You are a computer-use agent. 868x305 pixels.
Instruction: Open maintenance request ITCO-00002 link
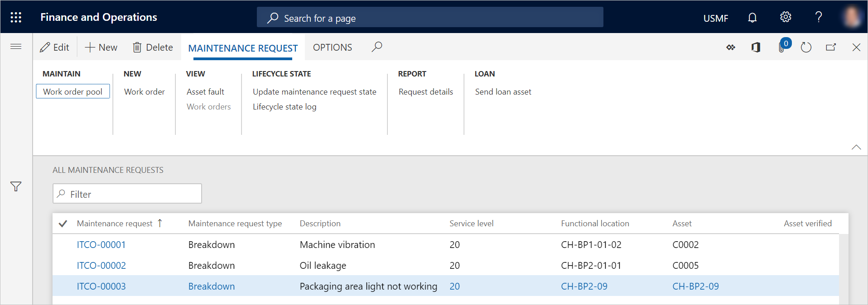coord(101,266)
